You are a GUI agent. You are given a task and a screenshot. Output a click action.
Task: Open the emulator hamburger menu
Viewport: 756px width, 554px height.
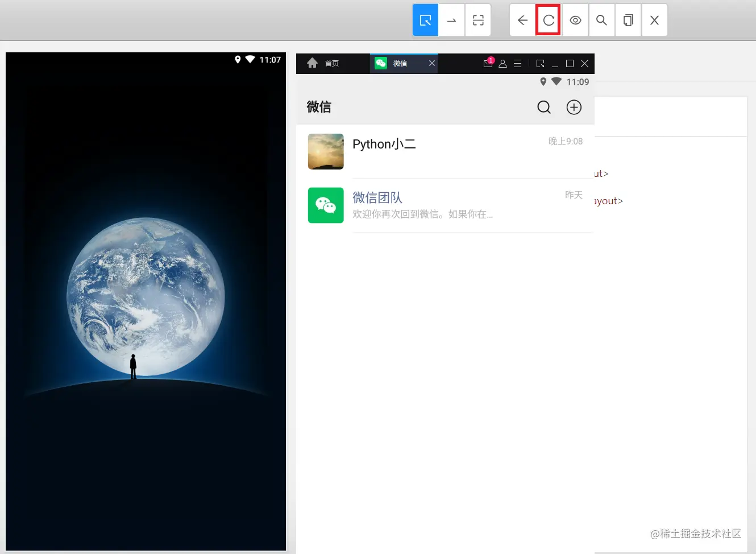click(x=517, y=64)
